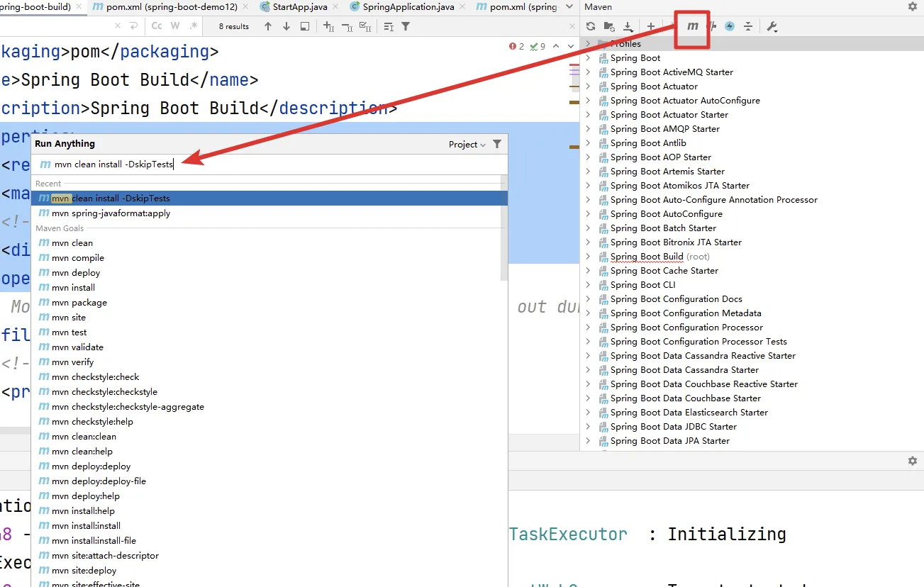The width and height of the screenshot is (924, 587).
Task: Open Project dropdown in Run Anything
Action: (467, 144)
